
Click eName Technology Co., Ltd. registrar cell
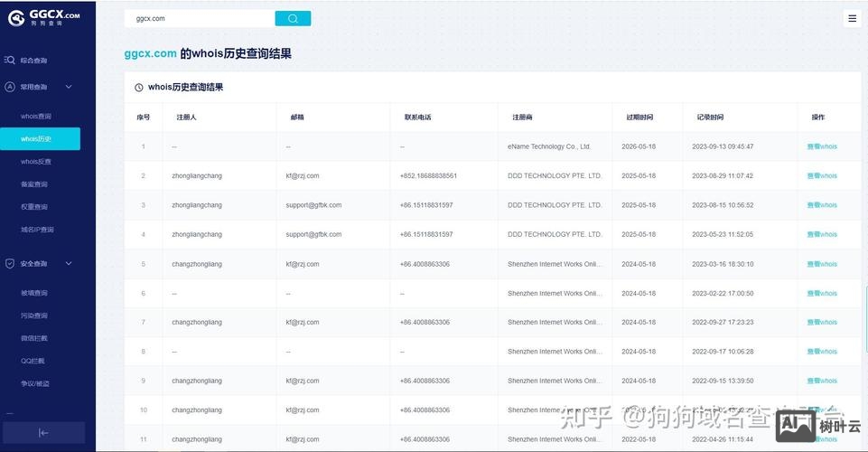pos(549,146)
